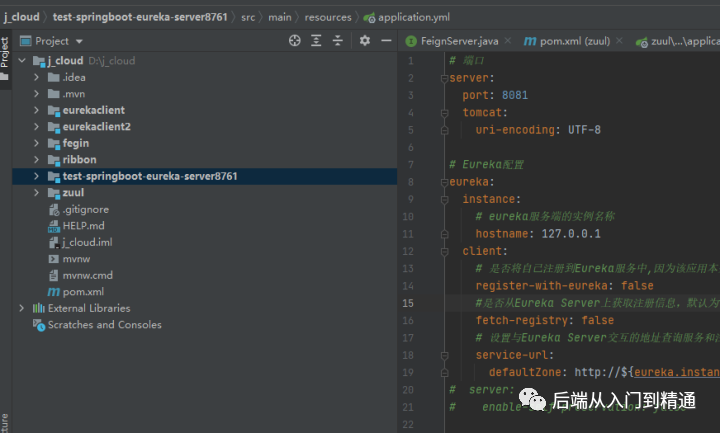The image size is (720, 433).
Task: Expand the zuul module
Action: point(36,193)
